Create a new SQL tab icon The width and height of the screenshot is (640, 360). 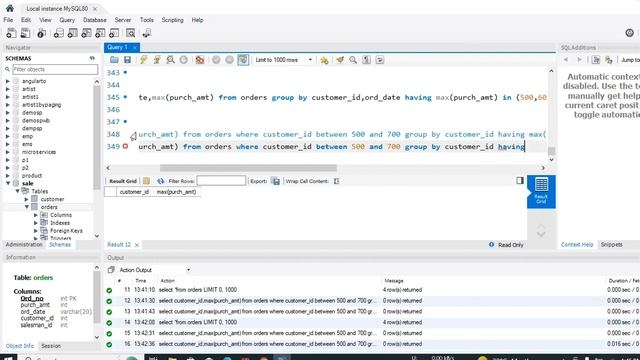coord(11,33)
